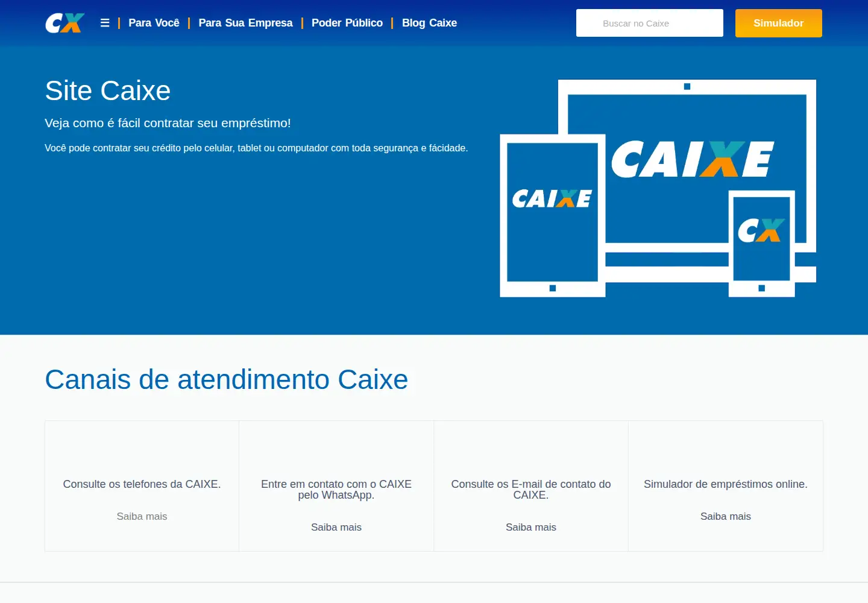Click 'Entre em contato com o CAIXE pelo WhatsApp.'
This screenshot has height=603, width=868.
coord(336,490)
